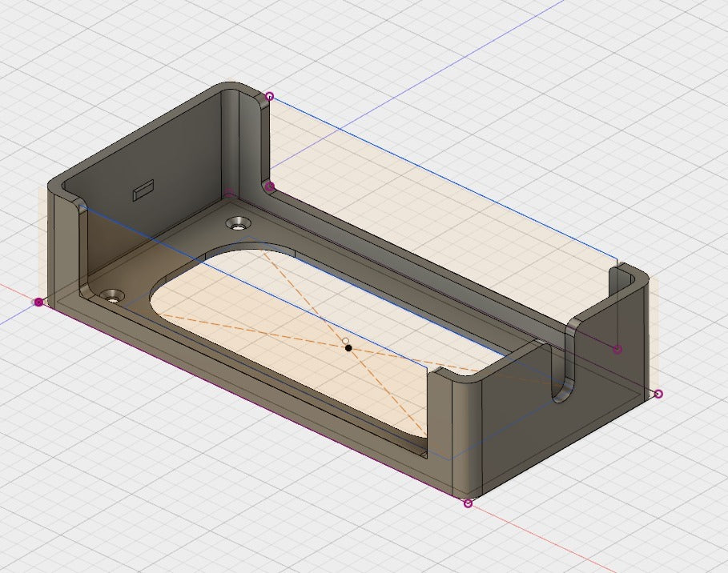
Task: Select the small rectangular slot on back wall
Action: [x=143, y=189]
